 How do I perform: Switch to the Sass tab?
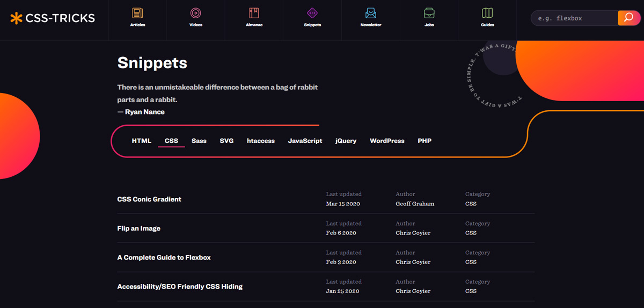(199, 141)
